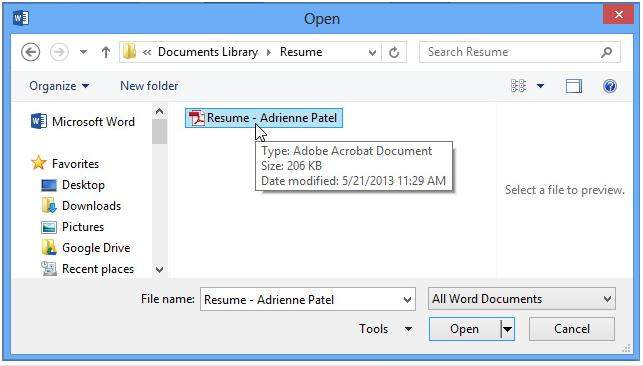Viewport: 643px width, 366px height.
Task: Close the Open dialog
Action: pyautogui.click(x=618, y=15)
